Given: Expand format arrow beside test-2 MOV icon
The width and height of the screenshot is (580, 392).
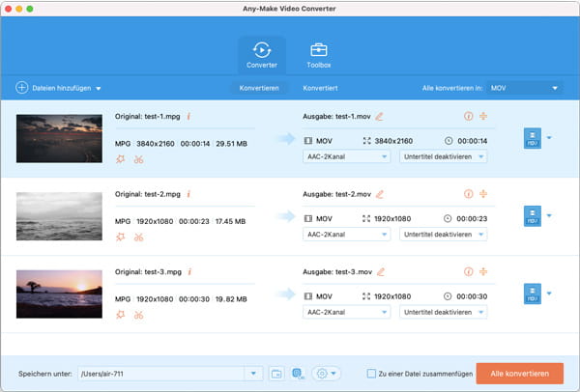Looking at the screenshot, I should click(x=549, y=215).
